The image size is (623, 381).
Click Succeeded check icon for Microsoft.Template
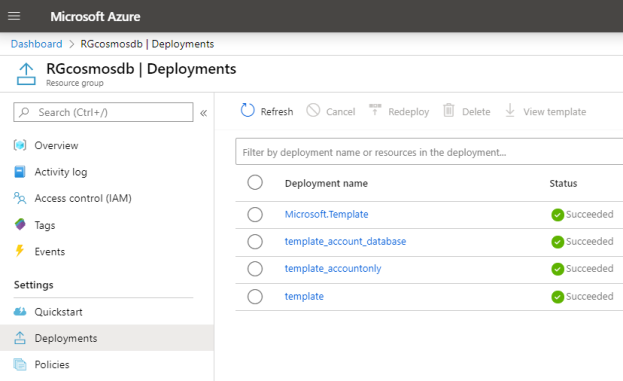[557, 215]
